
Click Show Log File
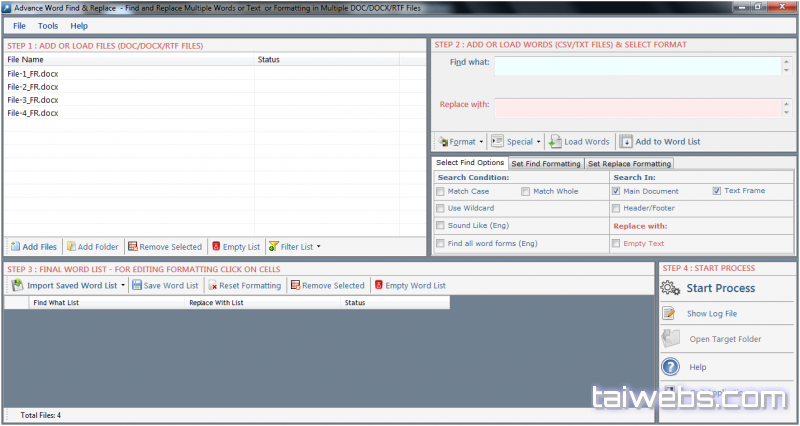pyautogui.click(x=712, y=314)
